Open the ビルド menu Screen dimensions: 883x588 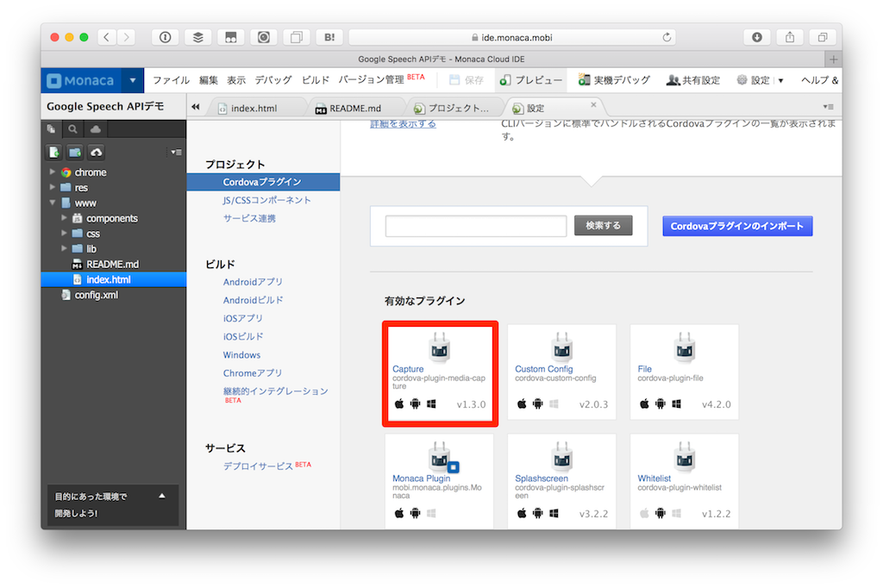click(316, 80)
